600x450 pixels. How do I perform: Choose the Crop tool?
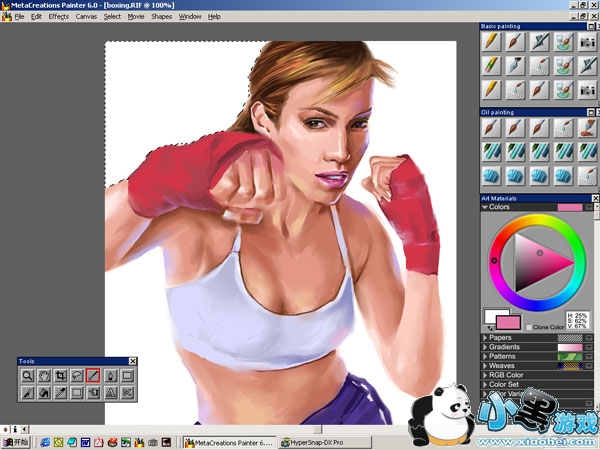(x=61, y=376)
